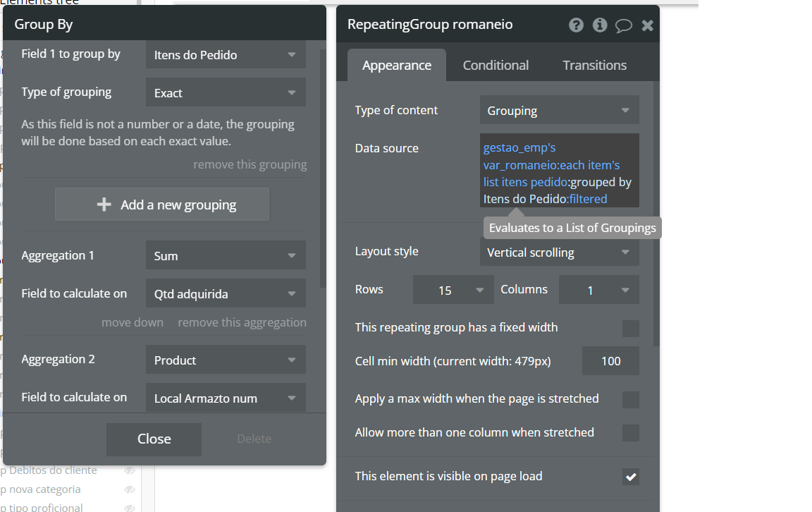Open the comment bubble icon
Viewport: 812px width, 512px height.
point(624,26)
